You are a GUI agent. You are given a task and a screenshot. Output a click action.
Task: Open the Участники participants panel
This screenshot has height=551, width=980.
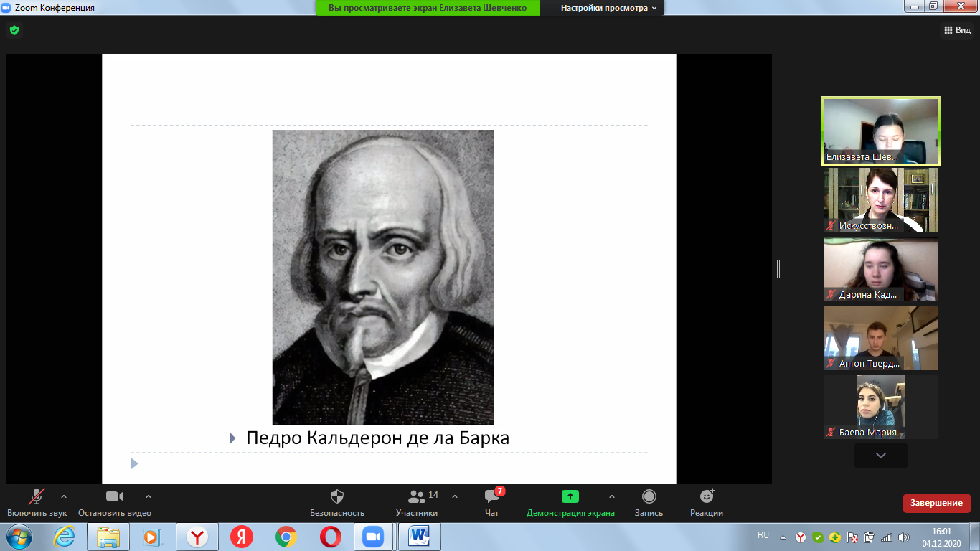coord(417,503)
